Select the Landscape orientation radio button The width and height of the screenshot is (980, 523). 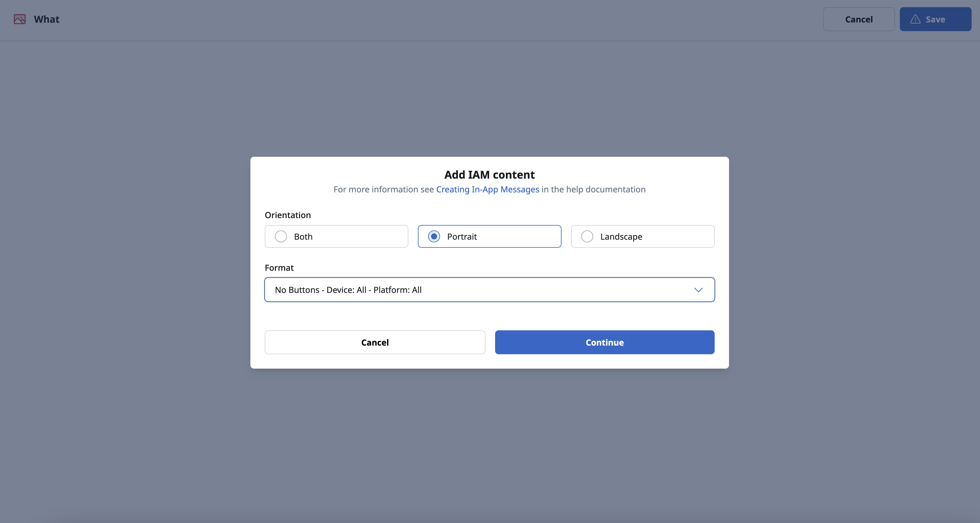point(587,236)
